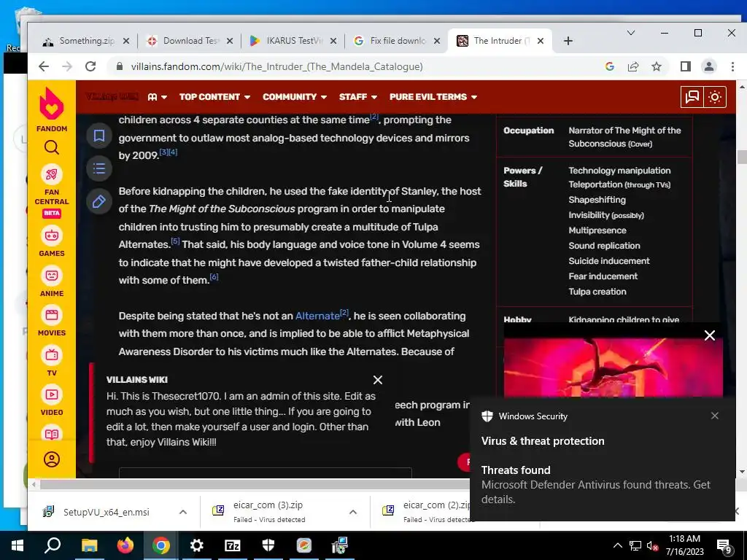Click the page vertical scrollbar thumb
The image size is (747, 560).
tap(742, 157)
